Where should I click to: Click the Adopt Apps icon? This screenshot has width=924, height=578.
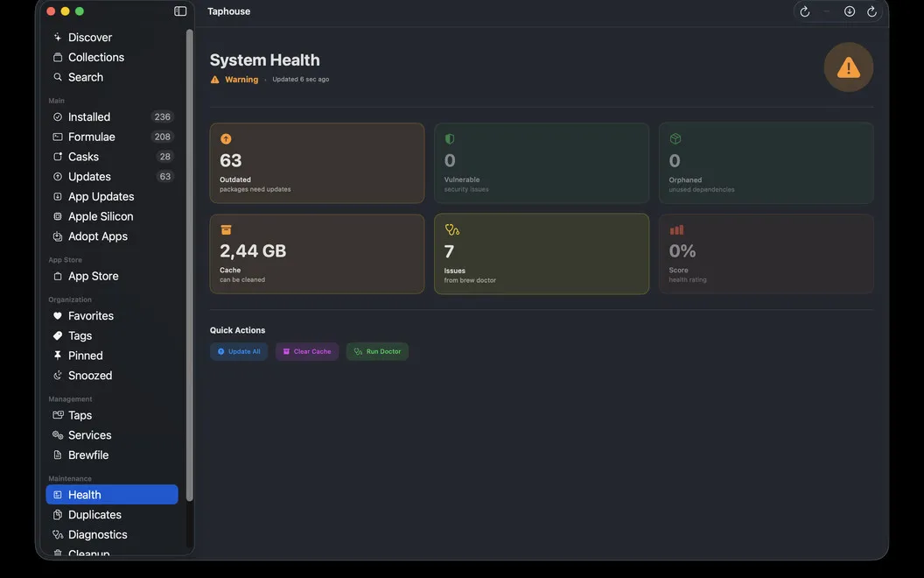[x=58, y=236]
